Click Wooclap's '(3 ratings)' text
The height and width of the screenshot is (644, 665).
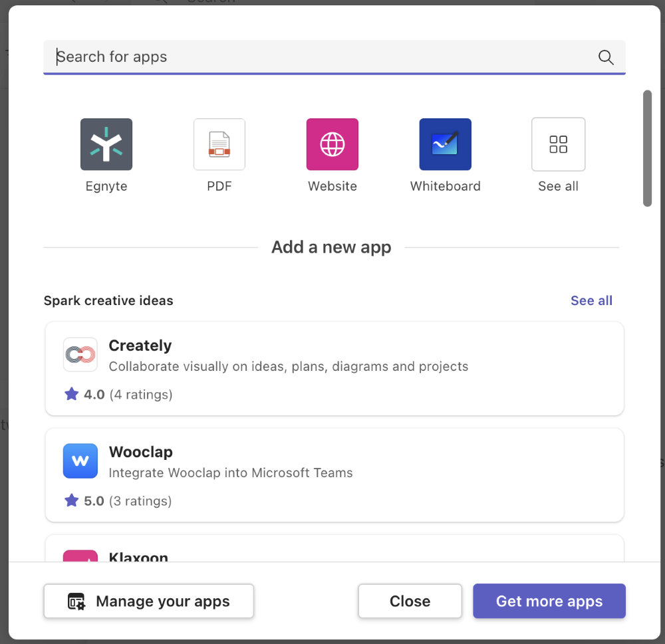(140, 501)
